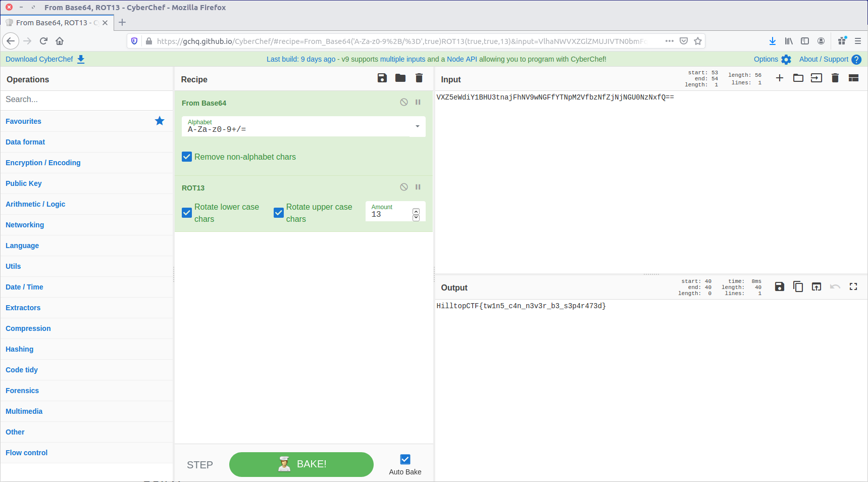868x482 pixels.
Task: Reset the input and output pane layout
Action: click(x=853, y=78)
